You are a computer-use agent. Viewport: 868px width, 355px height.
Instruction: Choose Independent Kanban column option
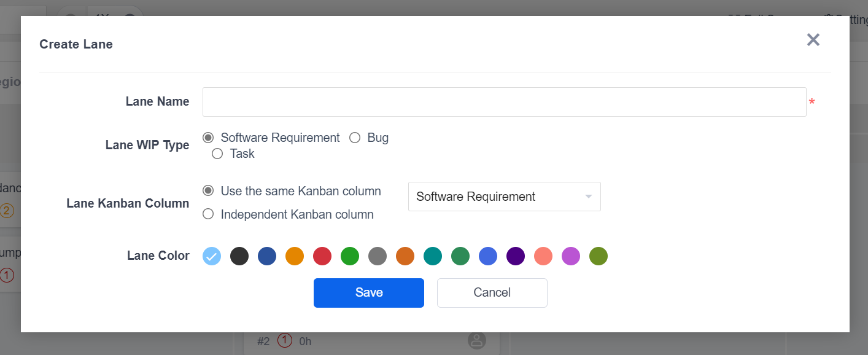[x=209, y=214]
